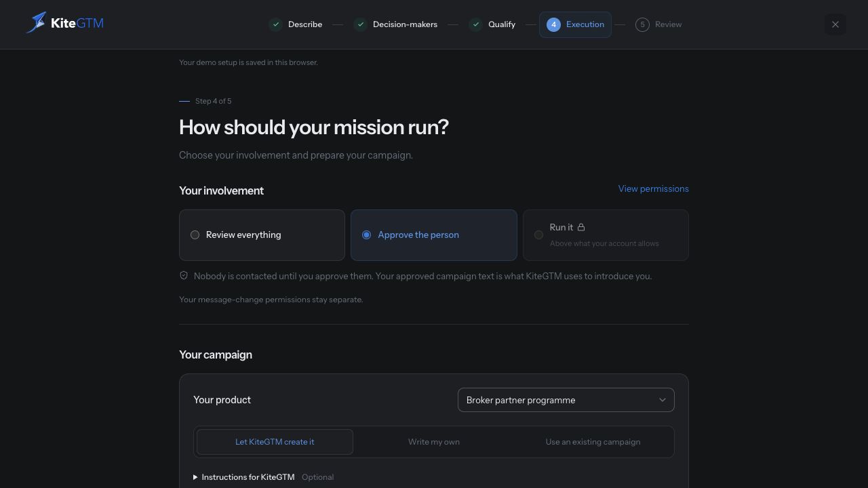Go to the Decision-makers step
The width and height of the screenshot is (868, 488).
[x=396, y=24]
